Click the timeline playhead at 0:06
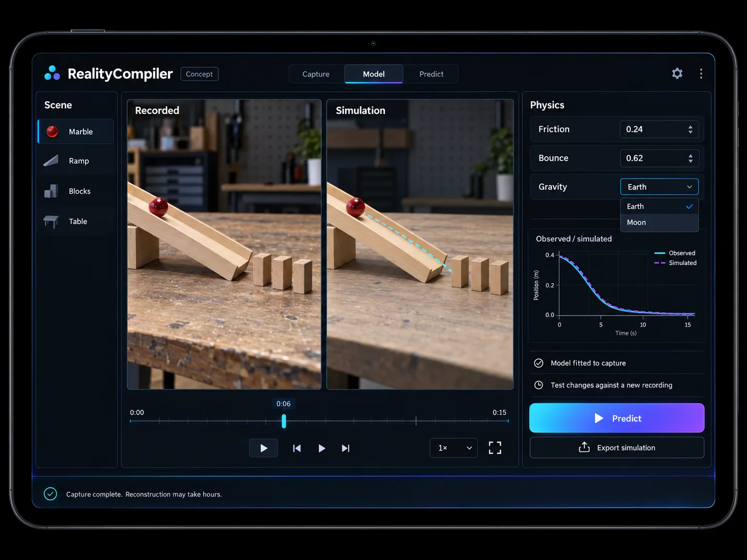The width and height of the screenshot is (747, 560). click(x=284, y=421)
